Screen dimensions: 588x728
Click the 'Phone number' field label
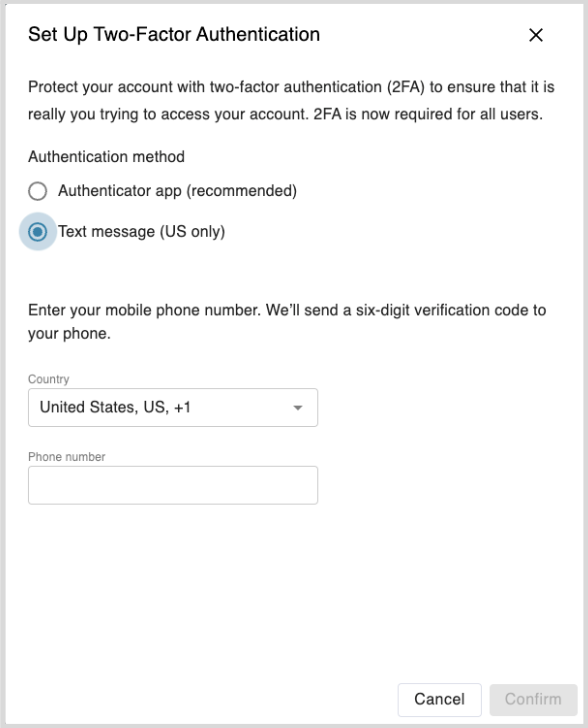pos(66,456)
